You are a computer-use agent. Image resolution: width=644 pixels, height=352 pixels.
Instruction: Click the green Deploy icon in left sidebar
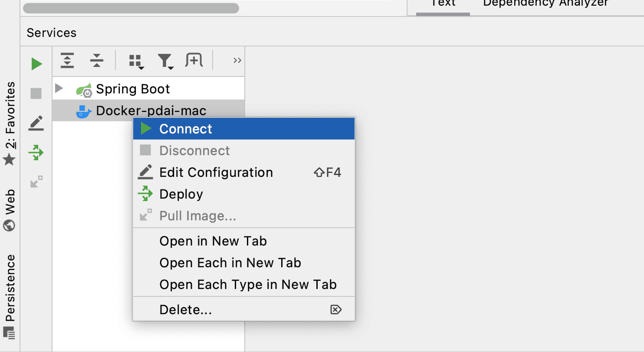[x=36, y=153]
